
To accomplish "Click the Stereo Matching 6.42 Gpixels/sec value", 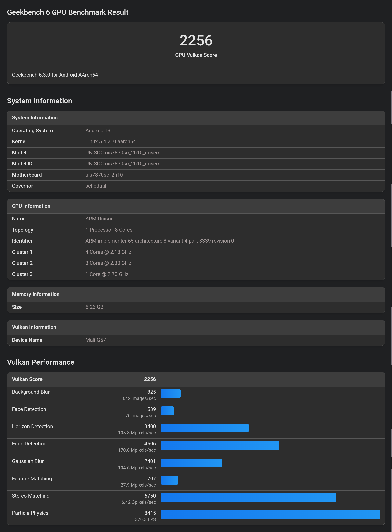I will pyautogui.click(x=139, y=502).
